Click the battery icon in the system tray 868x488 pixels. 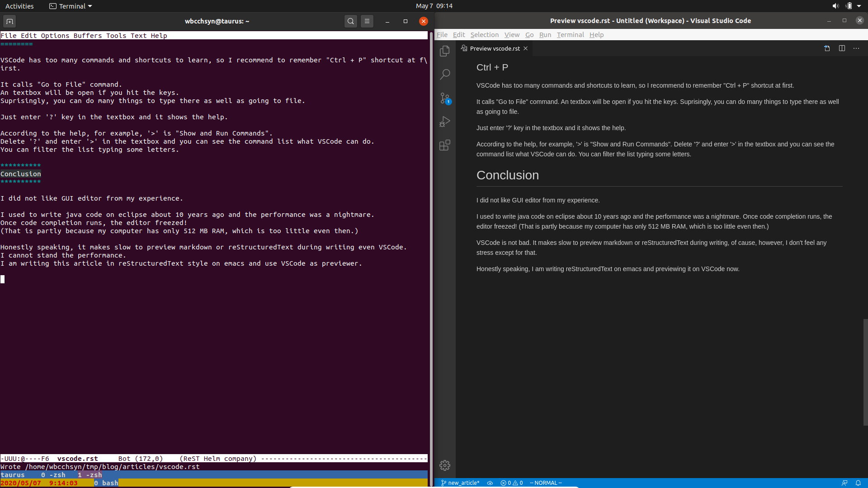[849, 6]
